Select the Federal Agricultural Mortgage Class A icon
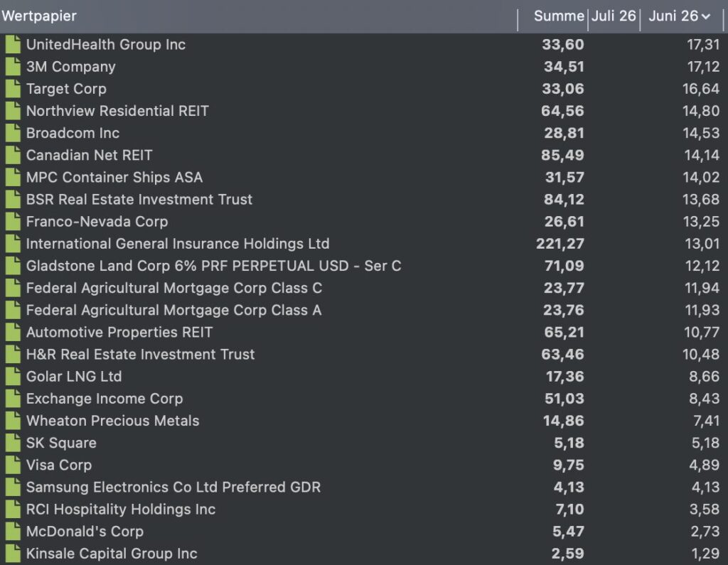 pos(13,310)
